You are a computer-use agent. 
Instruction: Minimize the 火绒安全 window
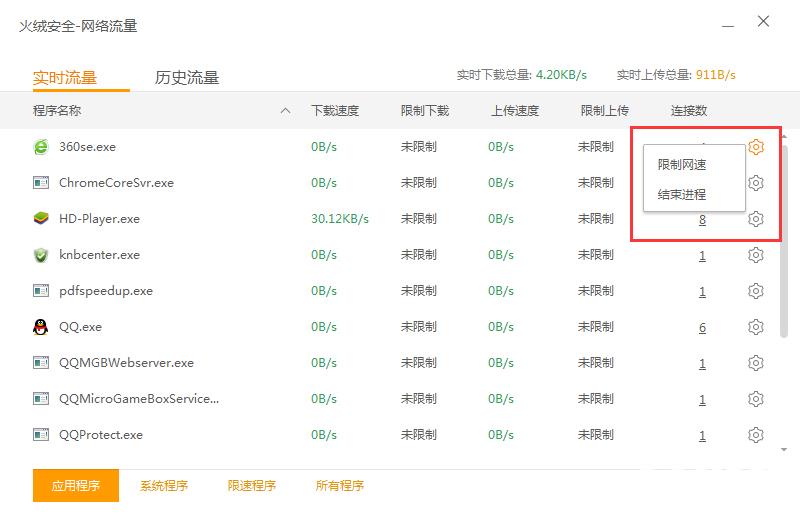point(728,26)
